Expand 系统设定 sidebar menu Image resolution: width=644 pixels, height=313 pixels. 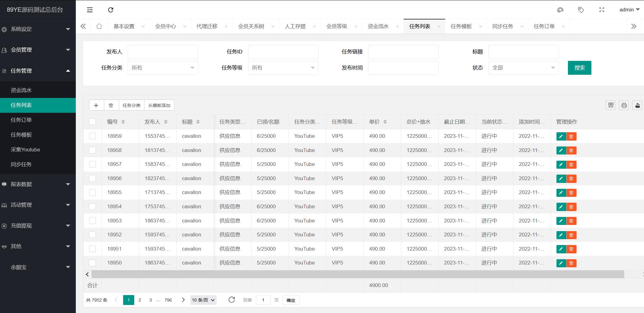(x=38, y=29)
